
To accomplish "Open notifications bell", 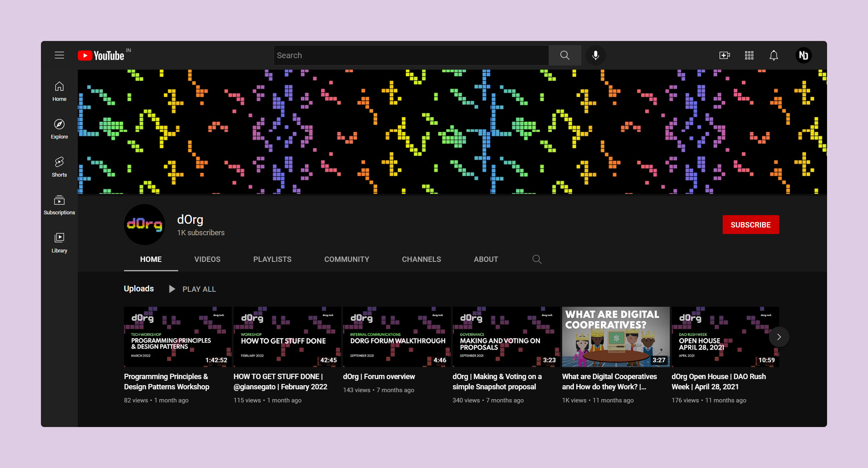I will point(774,55).
